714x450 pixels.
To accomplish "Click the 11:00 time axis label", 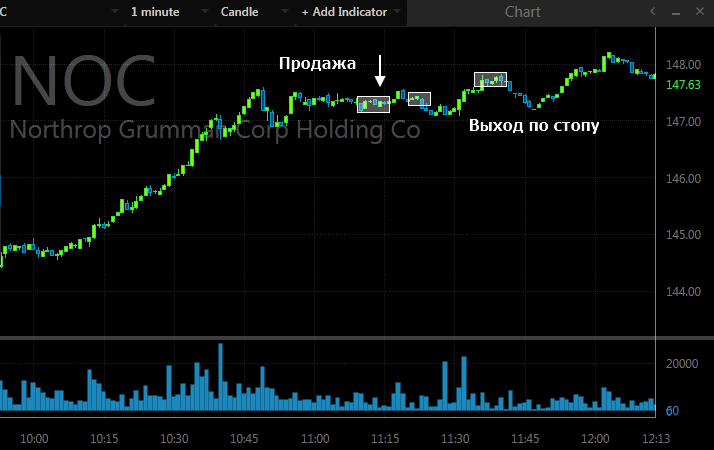I will click(315, 439).
